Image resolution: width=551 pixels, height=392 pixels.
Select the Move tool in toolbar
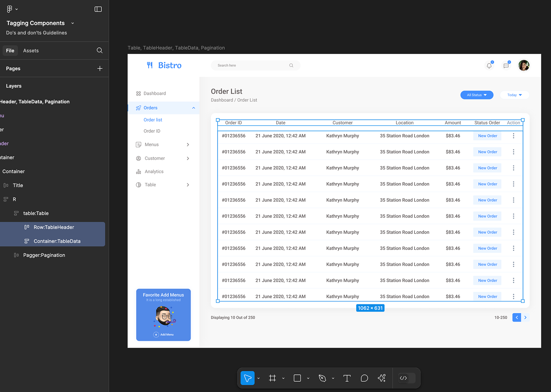pyautogui.click(x=248, y=378)
